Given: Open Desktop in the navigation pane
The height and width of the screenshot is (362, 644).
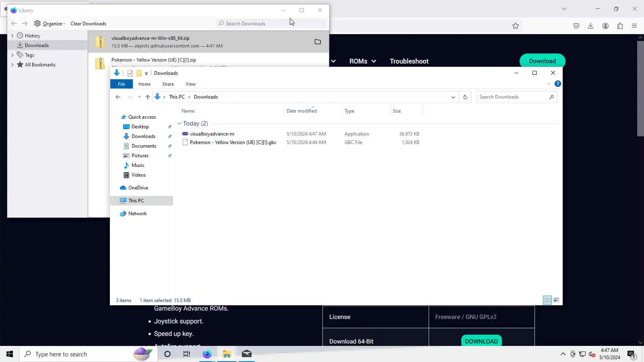Looking at the screenshot, I should click(140, 127).
